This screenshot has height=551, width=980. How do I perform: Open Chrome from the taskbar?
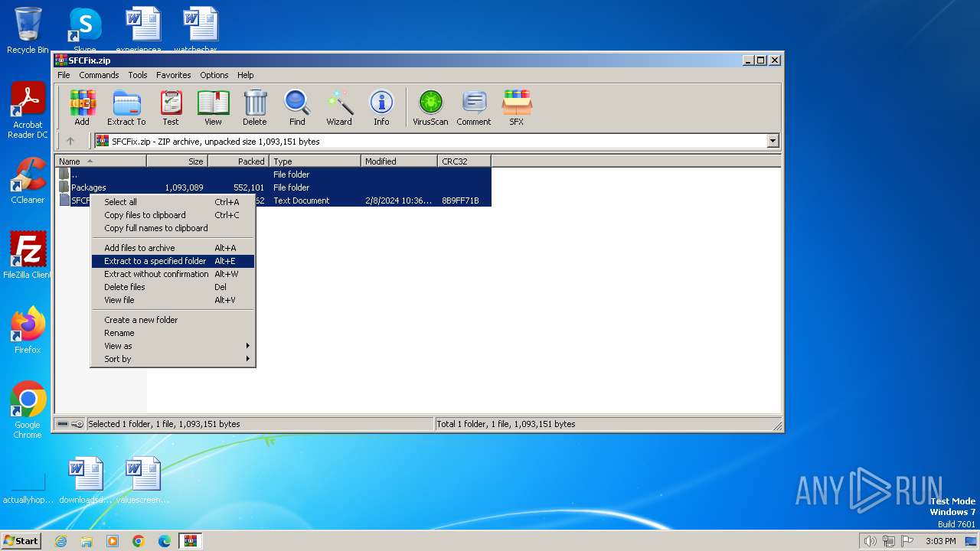coord(139,541)
